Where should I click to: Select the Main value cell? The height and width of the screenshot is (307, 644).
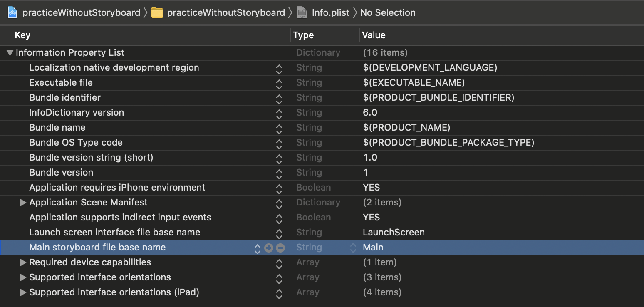coord(373,248)
